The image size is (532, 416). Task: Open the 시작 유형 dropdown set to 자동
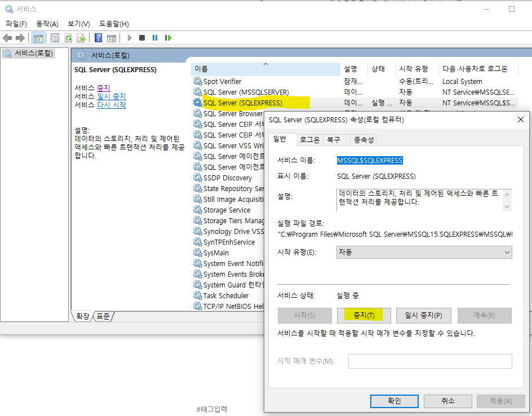point(424,252)
